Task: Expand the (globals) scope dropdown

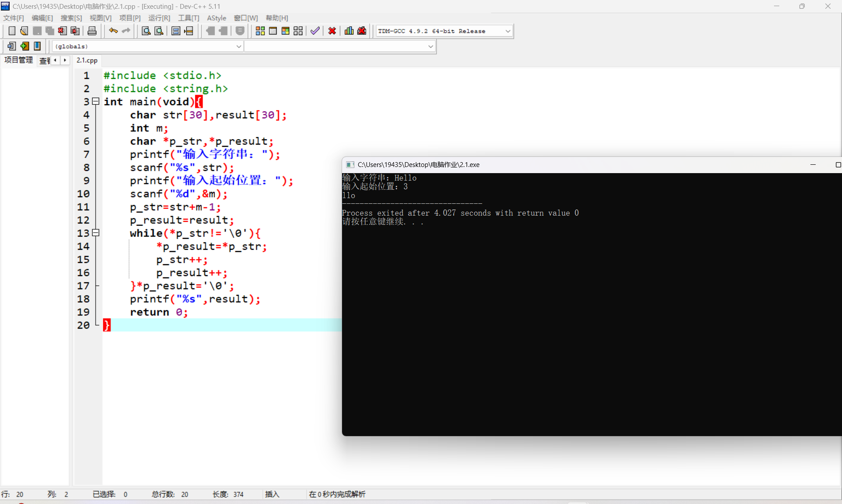Action: (x=239, y=46)
